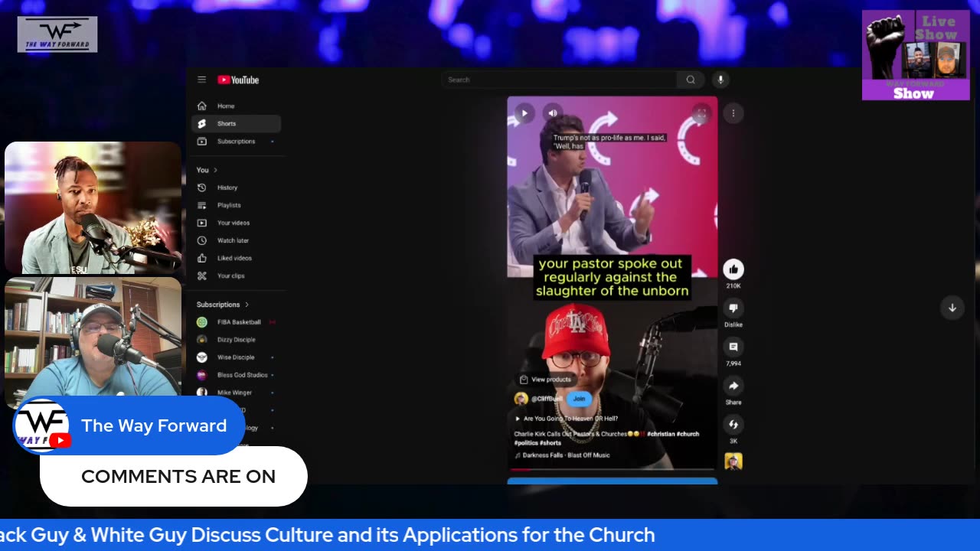Click the Live Show thumbnail badge
The width and height of the screenshot is (980, 551).
pos(916,55)
